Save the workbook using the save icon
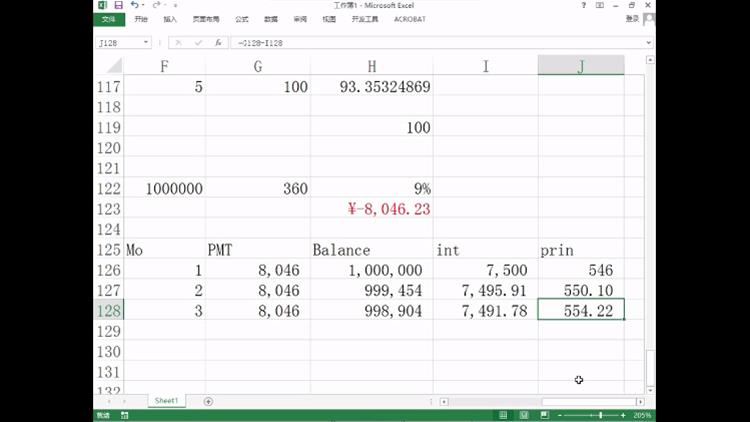 tap(118, 5)
